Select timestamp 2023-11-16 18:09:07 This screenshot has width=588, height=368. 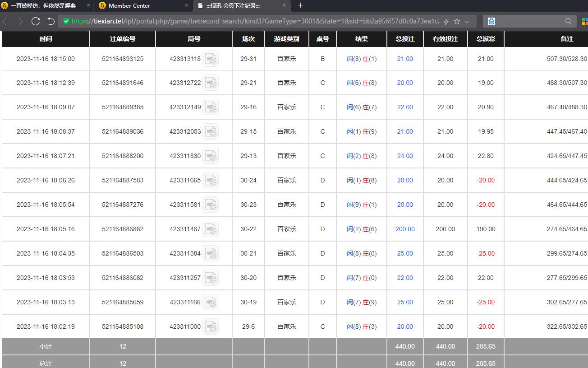pyautogui.click(x=46, y=107)
